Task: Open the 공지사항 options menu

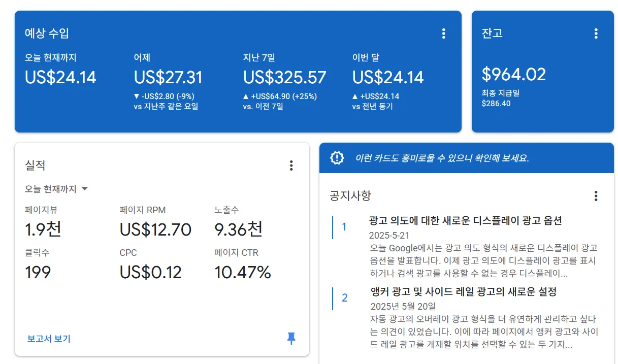Action: point(596,195)
